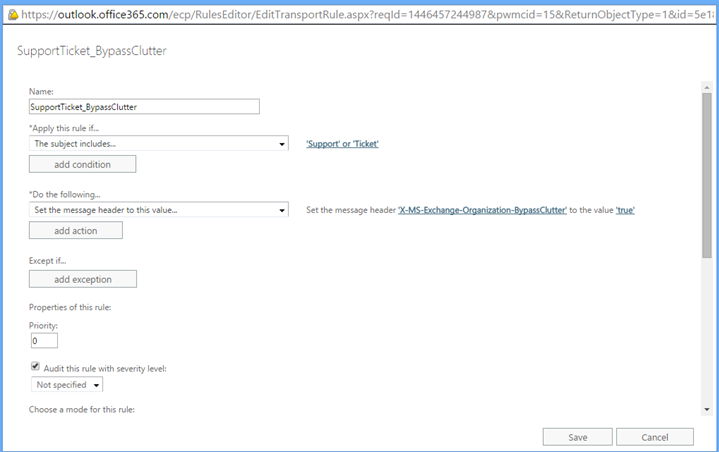Click the Priority number field

(x=43, y=341)
